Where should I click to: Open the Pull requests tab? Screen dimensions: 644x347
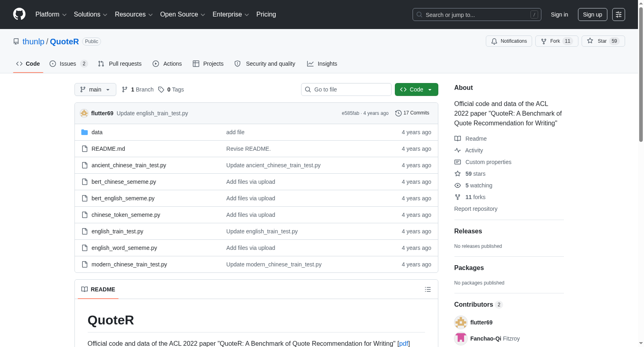120,64
